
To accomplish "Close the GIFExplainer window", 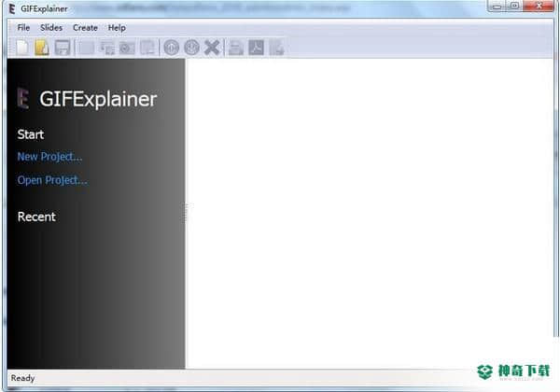I will point(539,6).
